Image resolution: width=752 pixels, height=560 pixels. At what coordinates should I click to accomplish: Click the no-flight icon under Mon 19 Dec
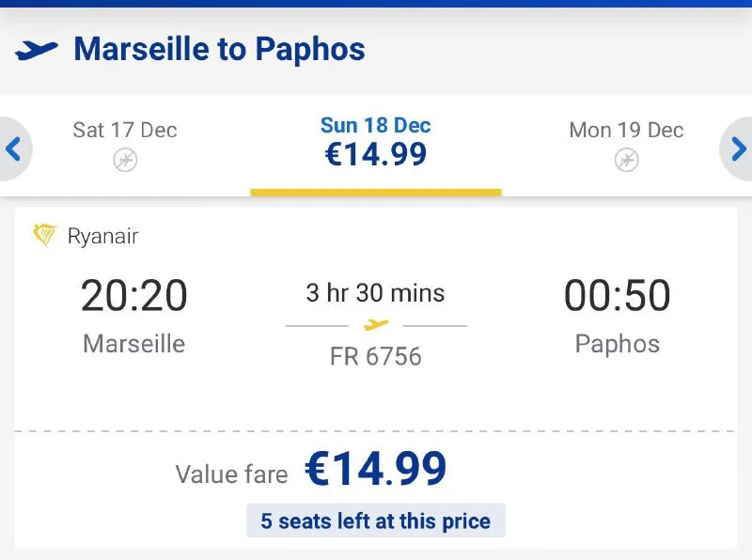626,161
